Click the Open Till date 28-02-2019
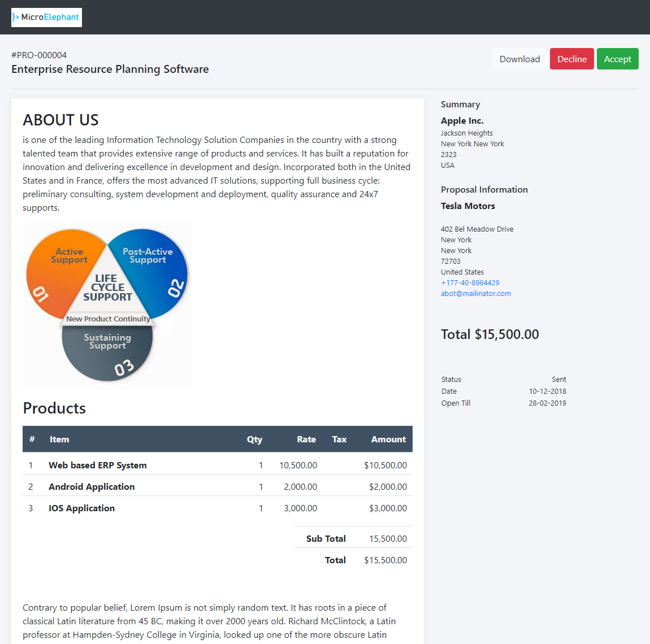The image size is (650, 644). (547, 403)
